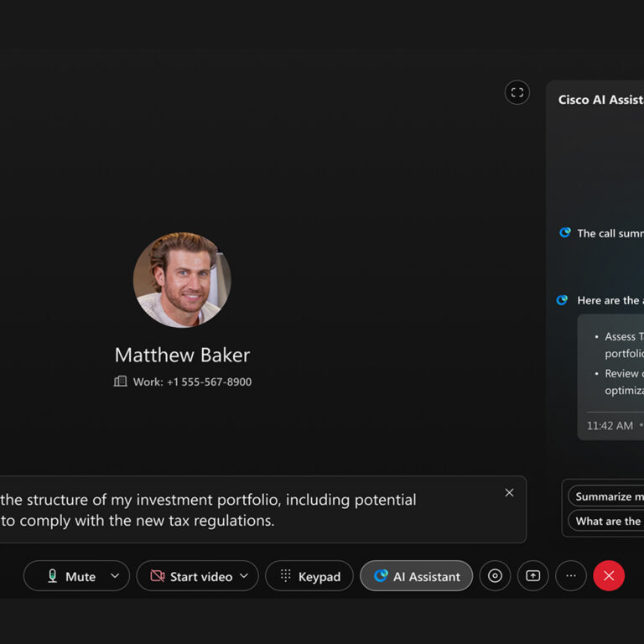This screenshot has height=644, width=644.
Task: Choose the 'What are the' suggested prompt
Action: tap(607, 521)
